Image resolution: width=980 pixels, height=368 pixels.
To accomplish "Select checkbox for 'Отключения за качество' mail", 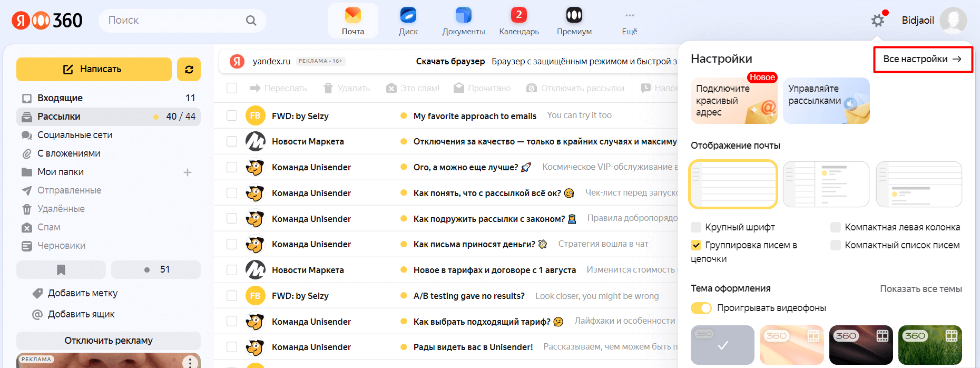I will point(232,141).
